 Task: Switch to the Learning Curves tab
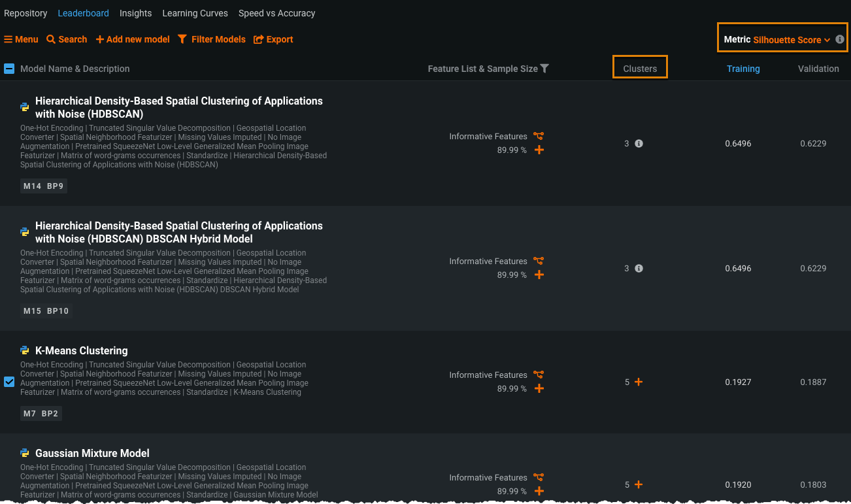click(195, 13)
